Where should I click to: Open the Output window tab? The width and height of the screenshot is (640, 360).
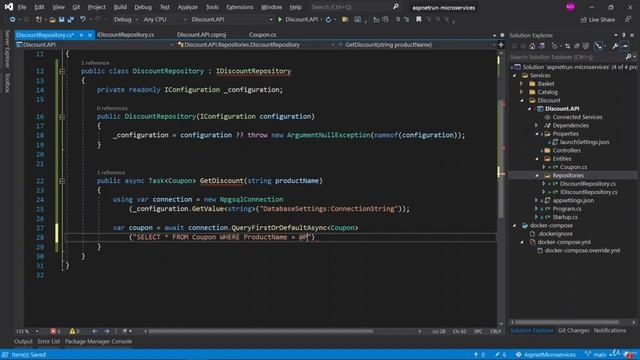point(23,342)
